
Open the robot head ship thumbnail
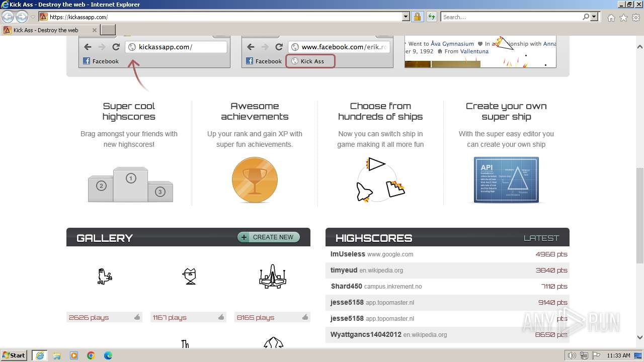click(189, 276)
